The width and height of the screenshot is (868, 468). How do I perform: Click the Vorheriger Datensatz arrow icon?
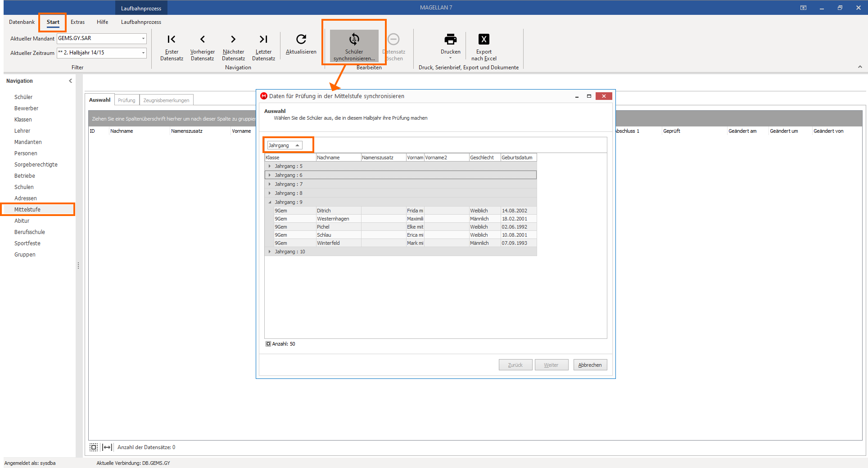tap(203, 40)
